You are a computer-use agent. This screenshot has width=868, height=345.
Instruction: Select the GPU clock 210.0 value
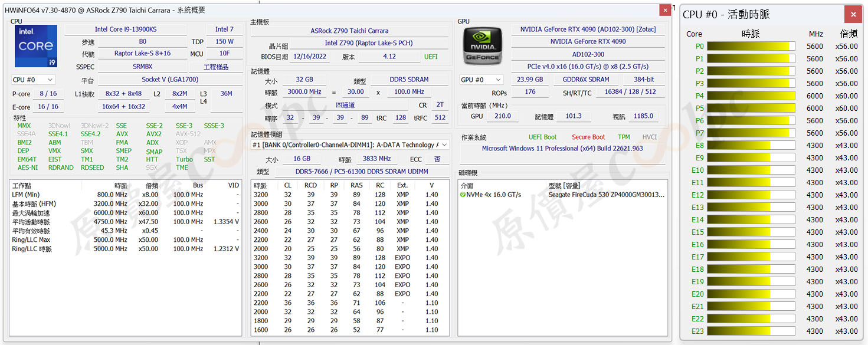coord(503,116)
